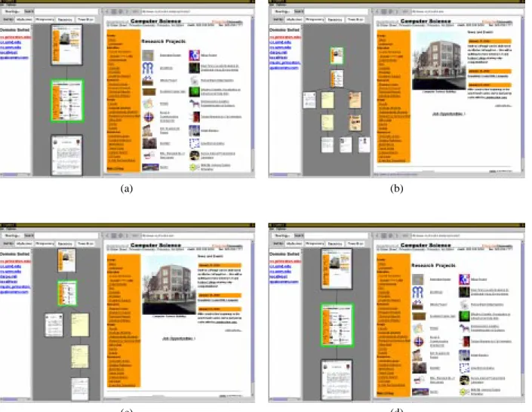The height and width of the screenshot is (412, 532).
Task: Click the search text field in panel (a)
Action: point(66,11)
